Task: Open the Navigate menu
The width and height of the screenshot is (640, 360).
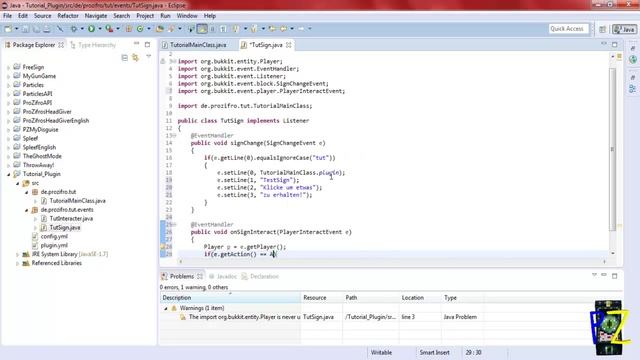Action: tap(96, 16)
